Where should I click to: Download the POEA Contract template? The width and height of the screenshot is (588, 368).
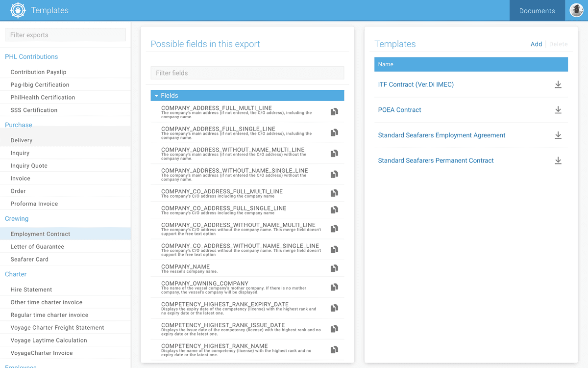[558, 110]
